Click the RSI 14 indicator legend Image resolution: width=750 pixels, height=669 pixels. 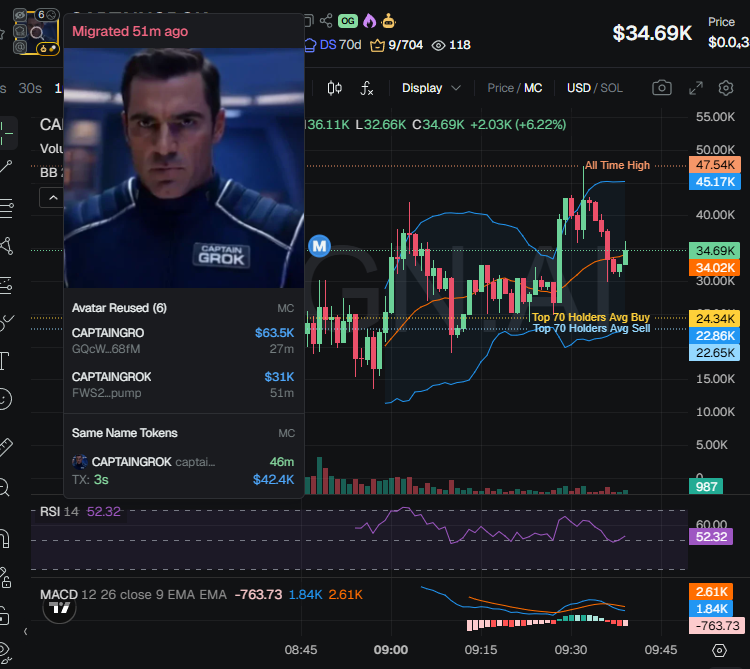click(80, 512)
